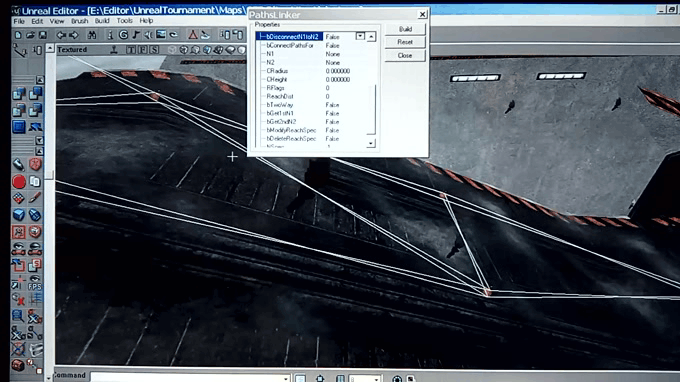Toggle show selected actors only eye icon
The width and height of the screenshot is (680, 382).
pyautogui.click(x=19, y=248)
